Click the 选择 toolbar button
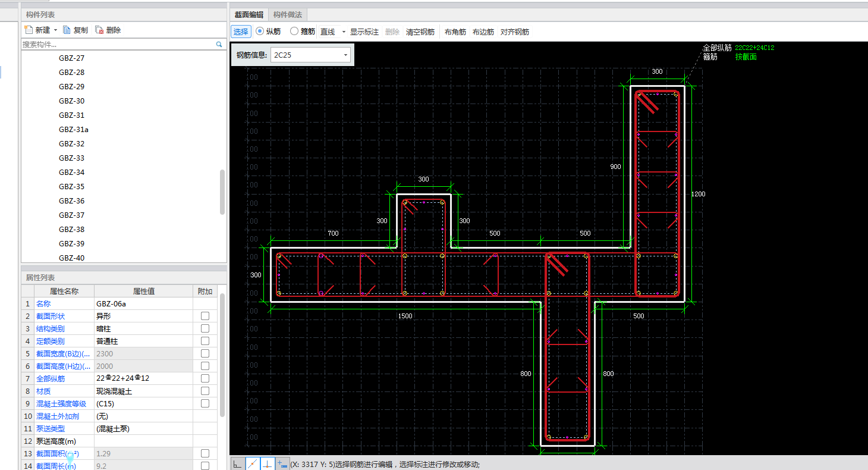 241,32
